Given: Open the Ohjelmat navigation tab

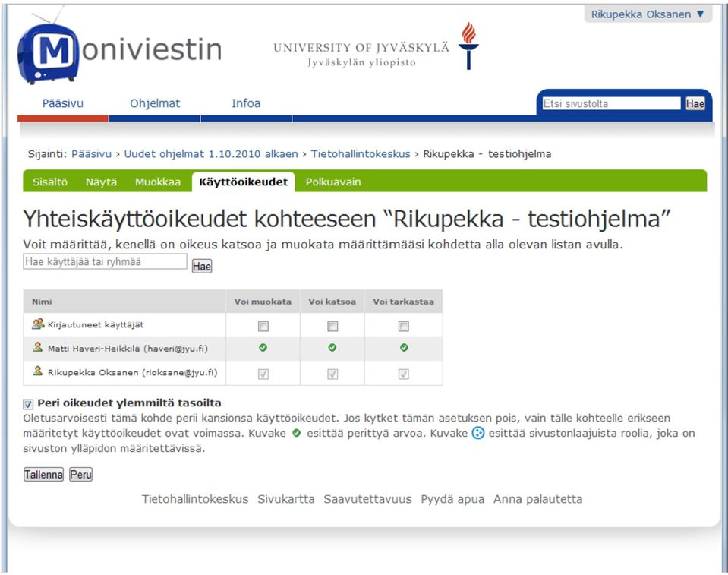Looking at the screenshot, I should pyautogui.click(x=155, y=103).
